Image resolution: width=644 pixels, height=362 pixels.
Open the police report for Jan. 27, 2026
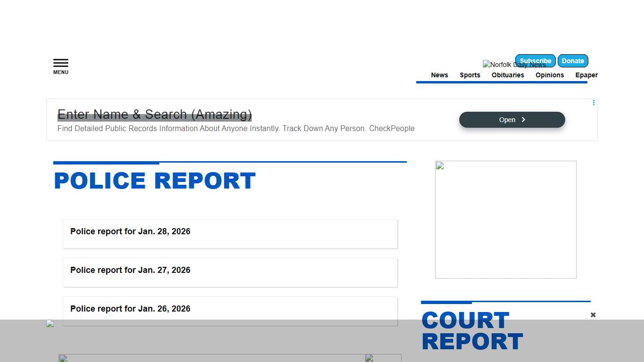tap(130, 270)
